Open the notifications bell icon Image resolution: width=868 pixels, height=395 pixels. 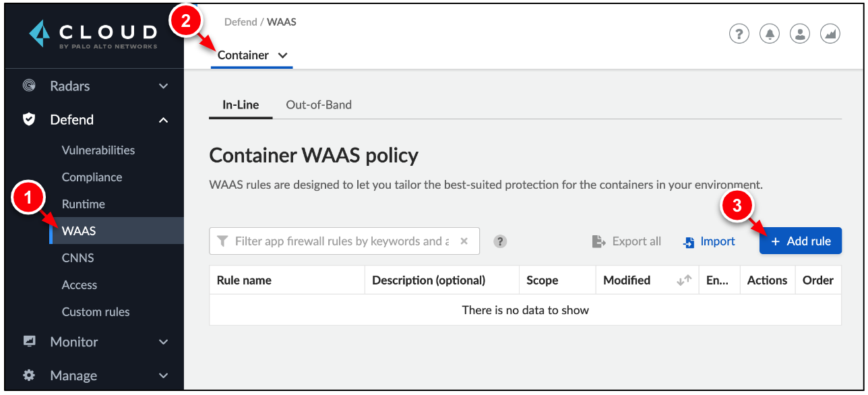[x=769, y=33]
